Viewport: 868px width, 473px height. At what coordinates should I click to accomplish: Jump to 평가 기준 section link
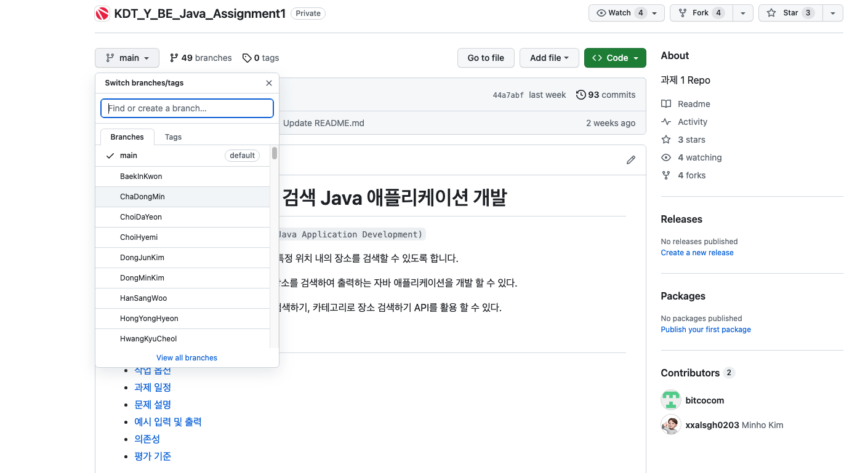(x=153, y=456)
